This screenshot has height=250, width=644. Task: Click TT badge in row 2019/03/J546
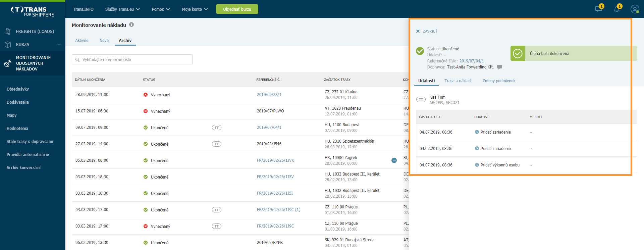(x=217, y=144)
